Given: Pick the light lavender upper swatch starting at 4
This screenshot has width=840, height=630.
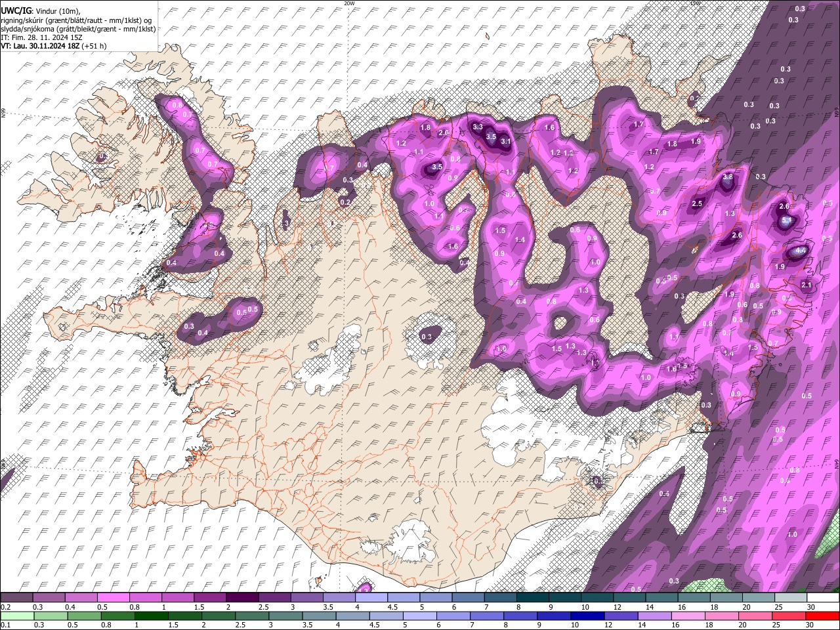Looking at the screenshot, I should point(371,598).
